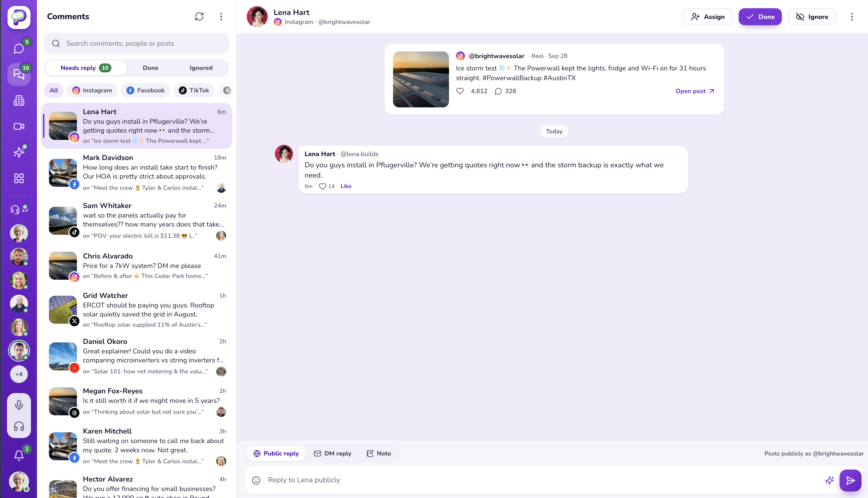Viewport: 868px width, 498px height.
Task: Click the AI sparkle assist in reply box
Action: (x=829, y=480)
